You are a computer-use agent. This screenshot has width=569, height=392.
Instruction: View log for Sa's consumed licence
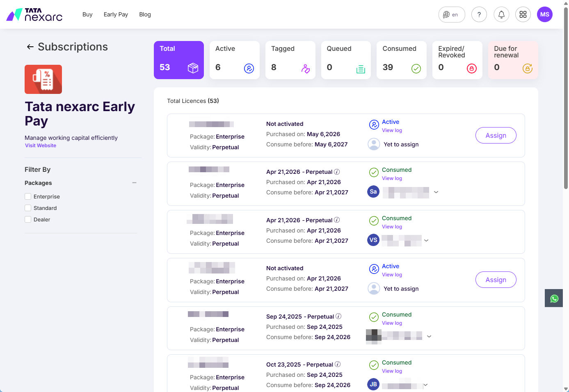392,178
